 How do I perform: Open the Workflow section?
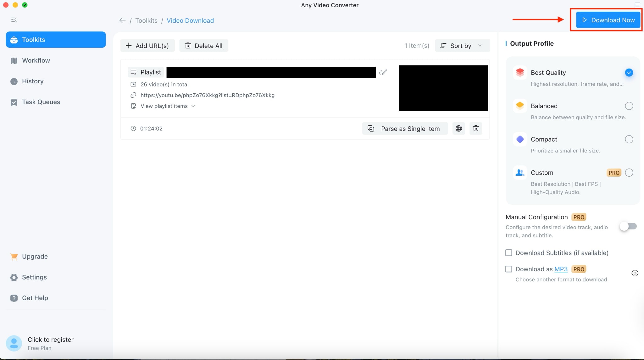(56, 60)
